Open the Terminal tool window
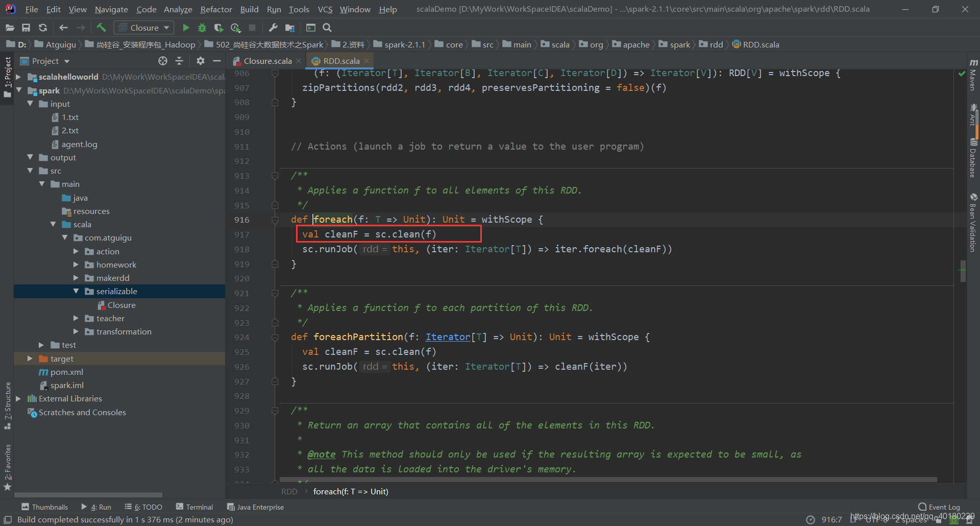980x526 pixels. pyautogui.click(x=194, y=507)
